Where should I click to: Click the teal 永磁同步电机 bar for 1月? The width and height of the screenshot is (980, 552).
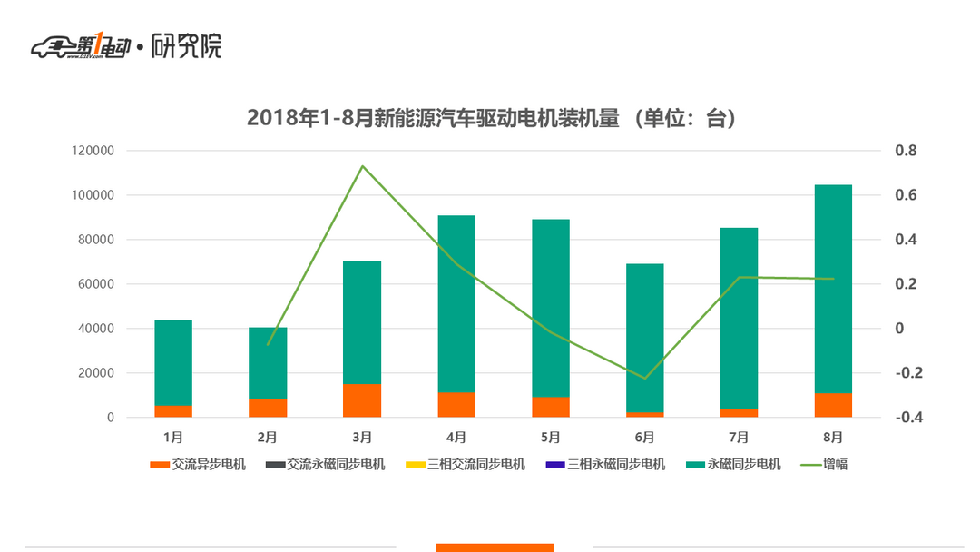tap(173, 362)
